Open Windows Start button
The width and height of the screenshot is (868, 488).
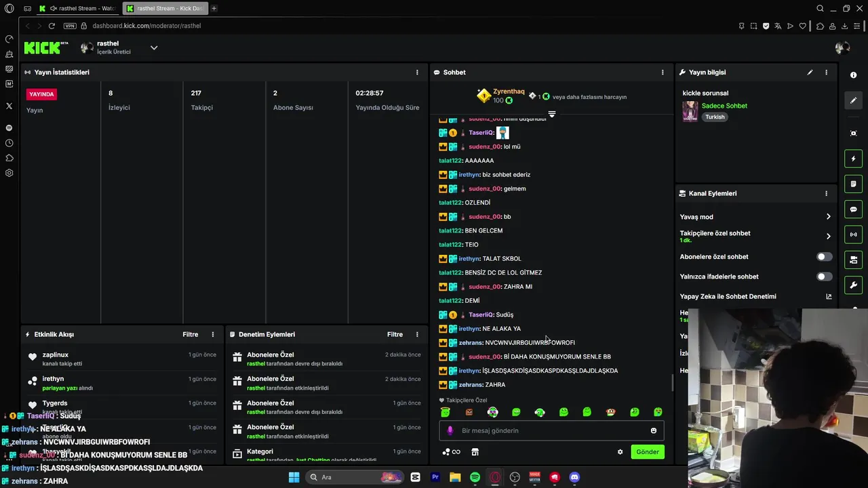point(294,477)
